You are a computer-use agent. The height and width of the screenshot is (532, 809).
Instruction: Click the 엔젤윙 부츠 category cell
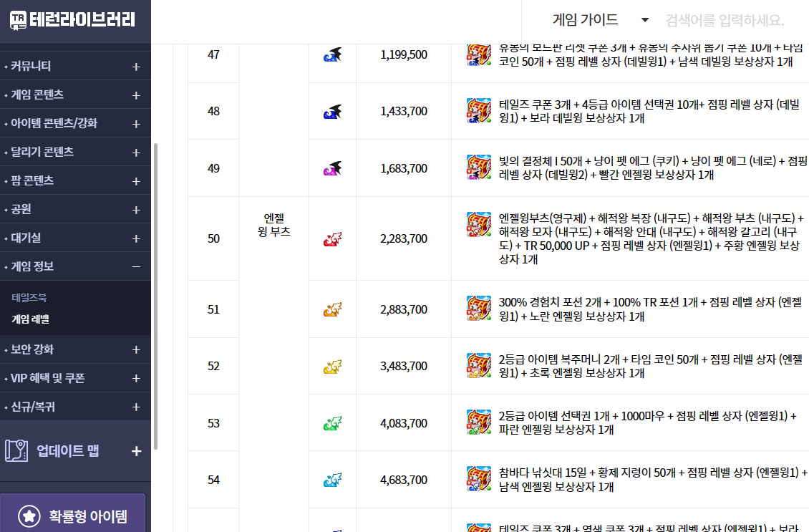click(274, 225)
